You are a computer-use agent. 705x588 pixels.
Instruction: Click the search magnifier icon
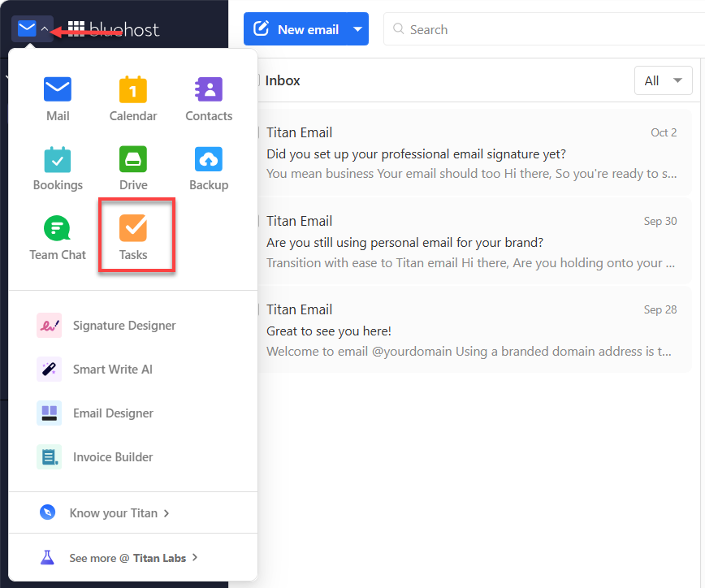[x=398, y=29]
